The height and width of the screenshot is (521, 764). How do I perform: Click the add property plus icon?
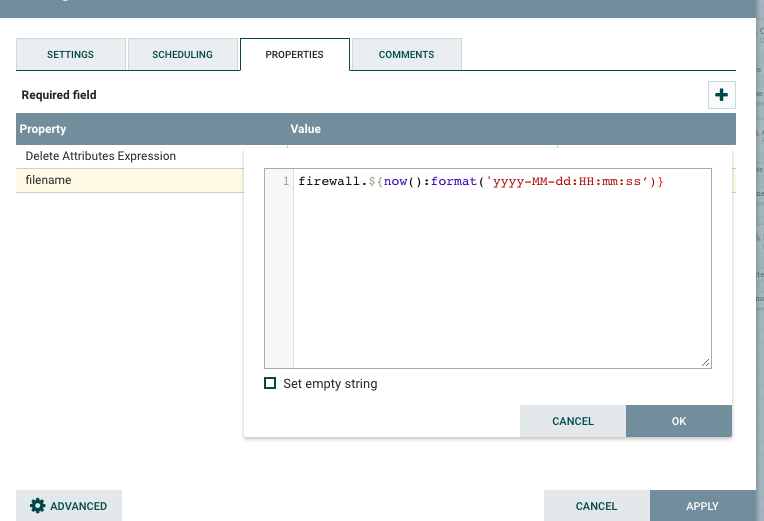[x=721, y=95]
